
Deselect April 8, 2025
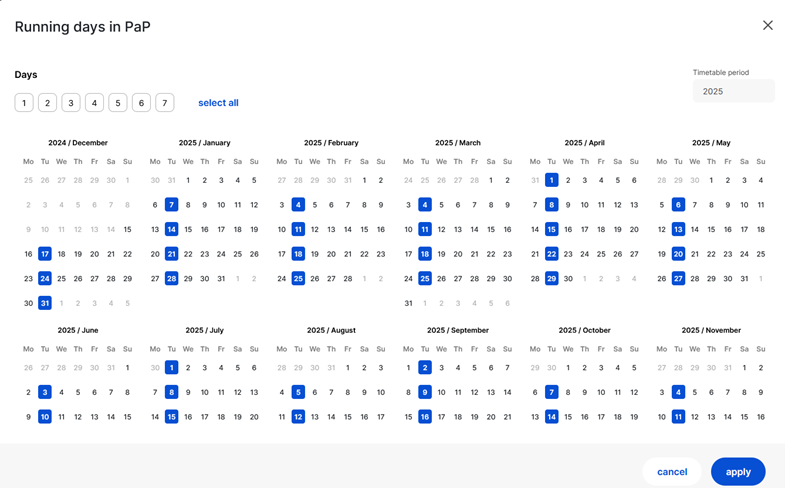point(551,205)
